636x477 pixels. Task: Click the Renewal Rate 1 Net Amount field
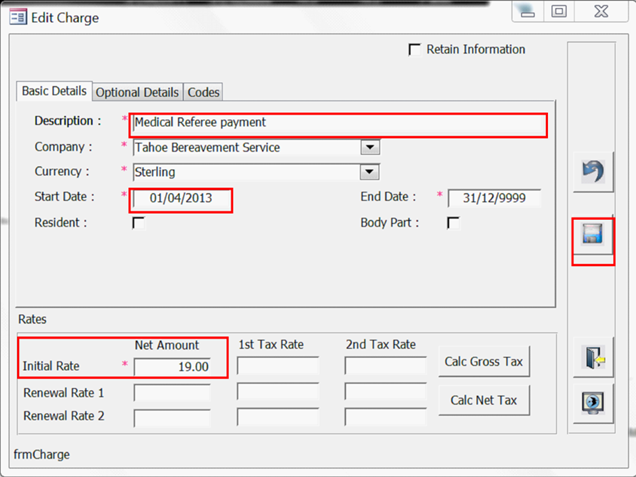click(172, 392)
